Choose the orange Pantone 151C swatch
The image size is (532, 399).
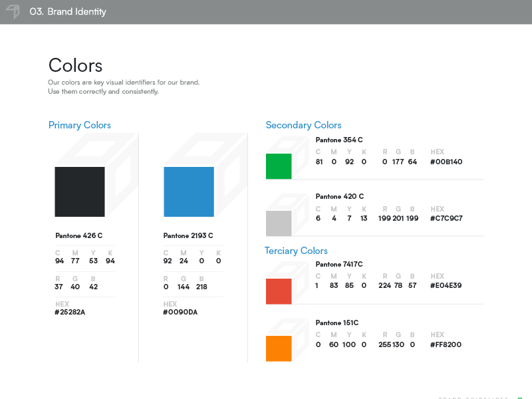[x=279, y=348]
